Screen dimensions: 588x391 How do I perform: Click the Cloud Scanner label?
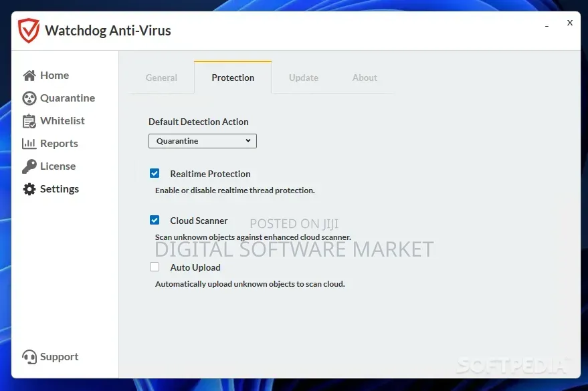199,221
